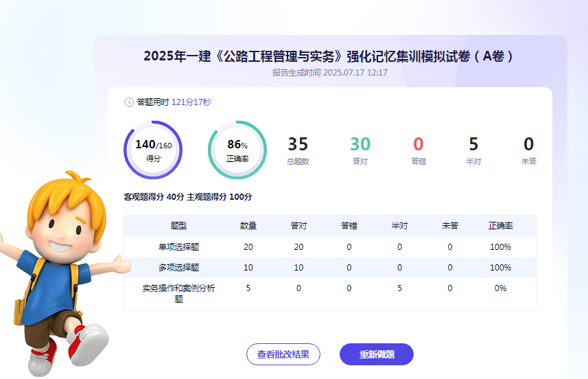
Task: Click the exam paper title heading
Action: click(x=329, y=56)
